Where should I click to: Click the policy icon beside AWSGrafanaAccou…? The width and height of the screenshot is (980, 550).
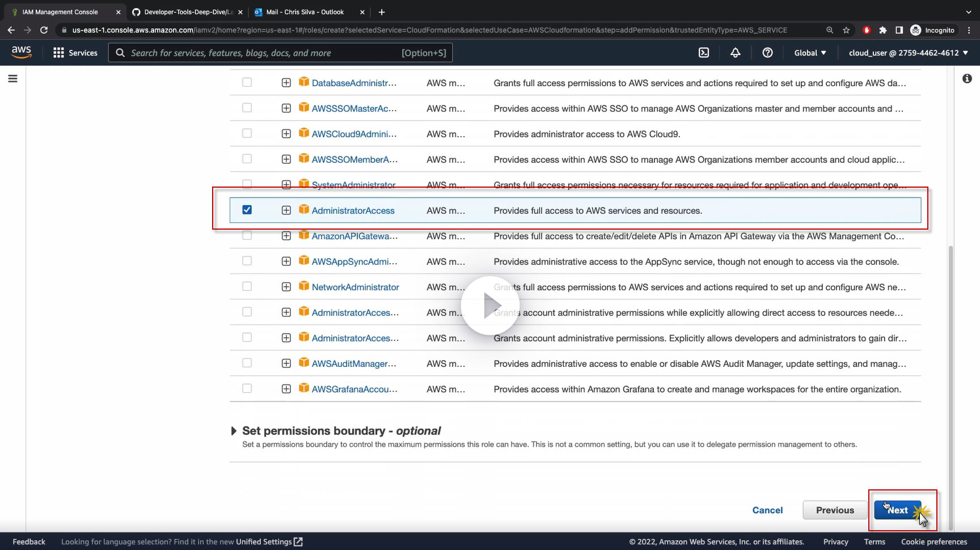304,388
